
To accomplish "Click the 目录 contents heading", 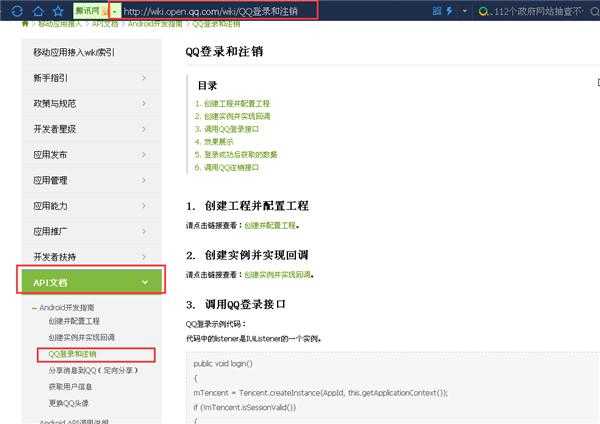I will tap(207, 85).
